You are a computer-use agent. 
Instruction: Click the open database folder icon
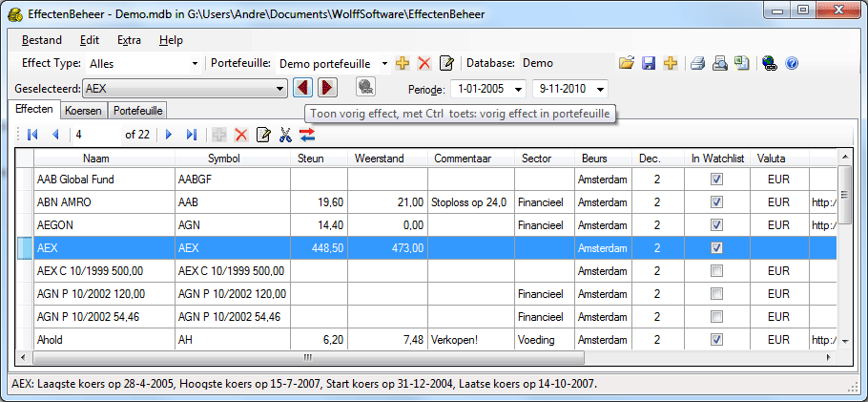[627, 63]
